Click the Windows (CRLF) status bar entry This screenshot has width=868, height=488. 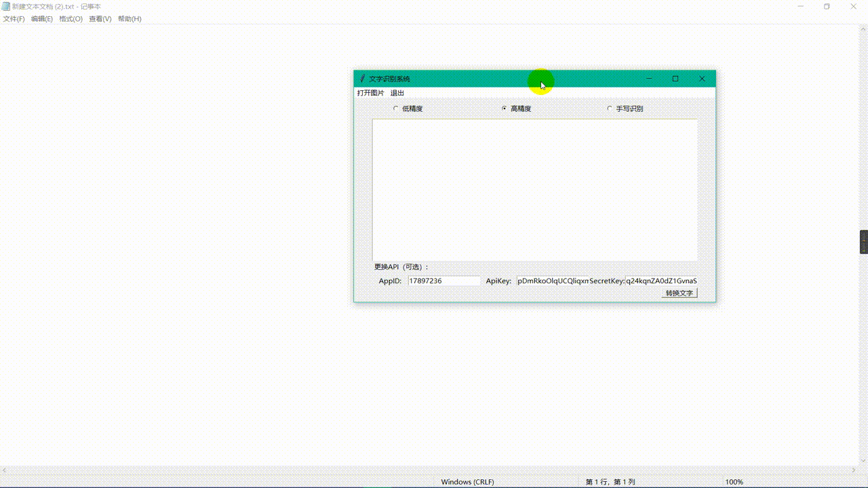click(x=467, y=482)
